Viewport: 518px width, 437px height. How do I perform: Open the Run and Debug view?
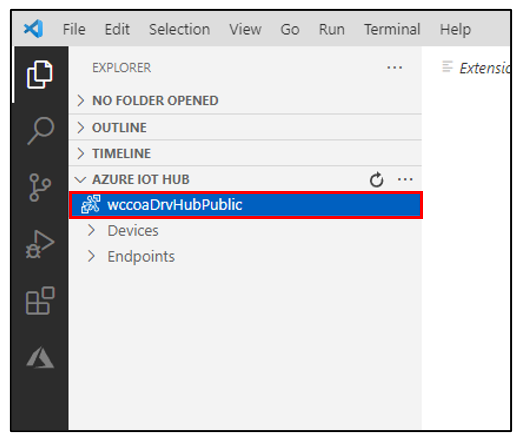coord(40,244)
